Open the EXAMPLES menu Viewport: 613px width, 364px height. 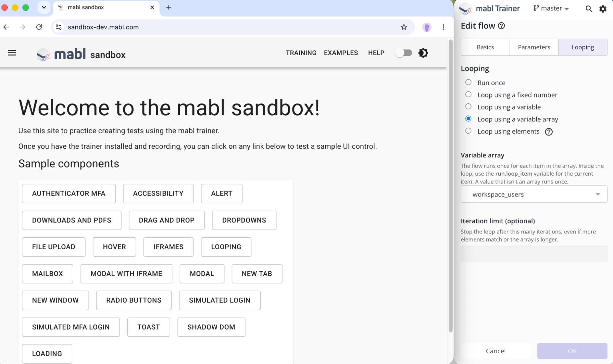[341, 53]
